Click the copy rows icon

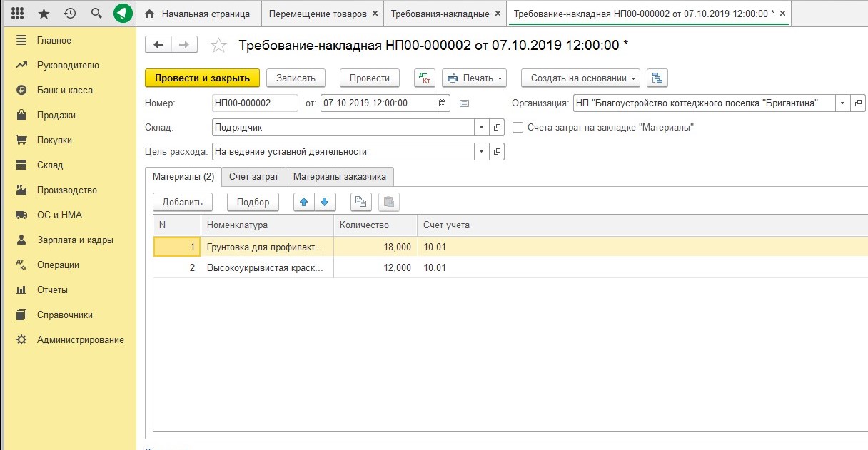(362, 202)
